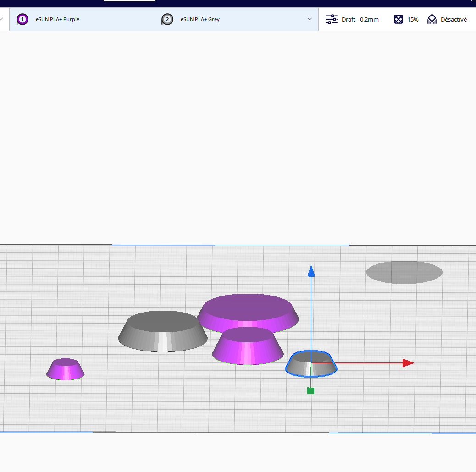Select the eSUN PLA+ Grey material label
This screenshot has height=472, width=476.
(200, 19)
